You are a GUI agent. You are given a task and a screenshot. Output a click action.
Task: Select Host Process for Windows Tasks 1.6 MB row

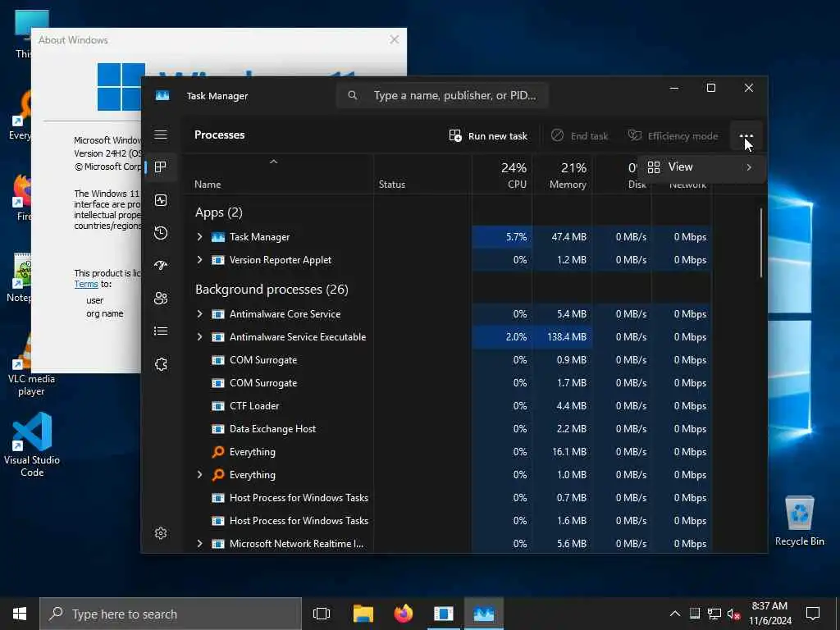pyautogui.click(x=447, y=521)
